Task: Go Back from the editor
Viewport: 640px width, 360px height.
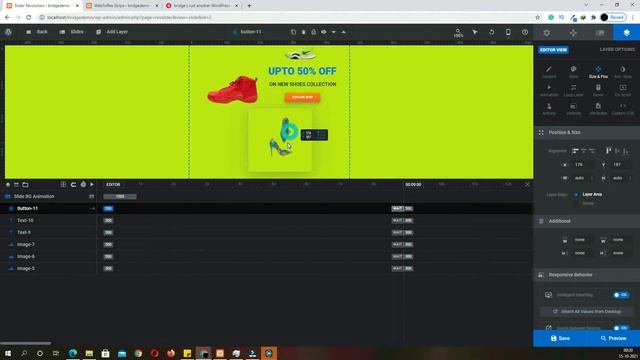Action: (x=37, y=32)
